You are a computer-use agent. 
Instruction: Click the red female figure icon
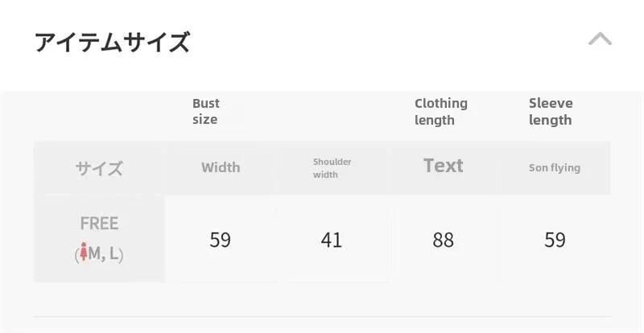[84, 251]
